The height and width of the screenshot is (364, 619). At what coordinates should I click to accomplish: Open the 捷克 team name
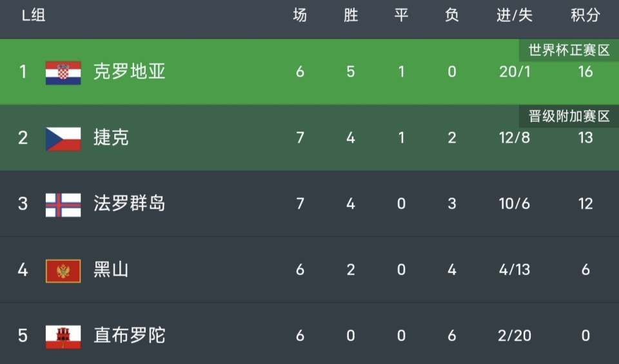pyautogui.click(x=111, y=138)
